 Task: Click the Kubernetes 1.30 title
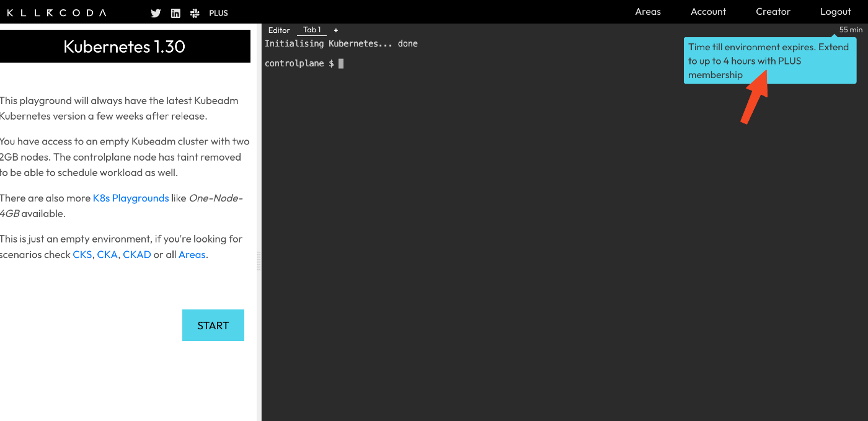[125, 47]
